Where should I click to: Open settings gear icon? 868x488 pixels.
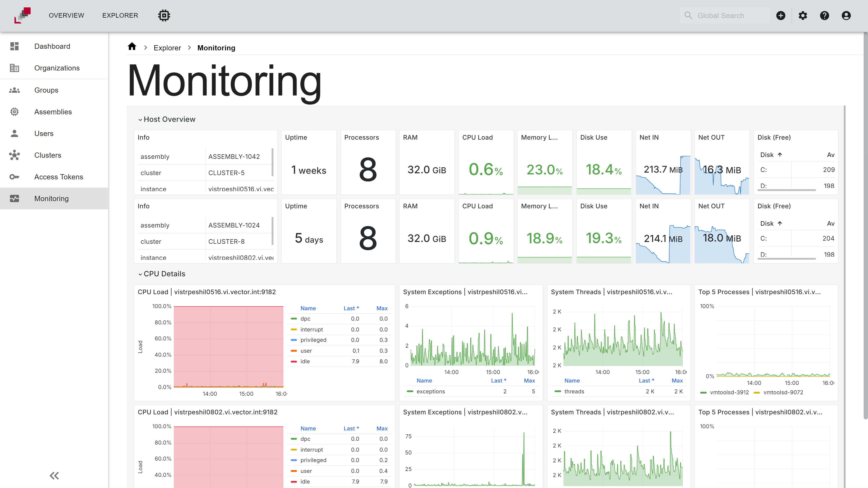coord(803,16)
